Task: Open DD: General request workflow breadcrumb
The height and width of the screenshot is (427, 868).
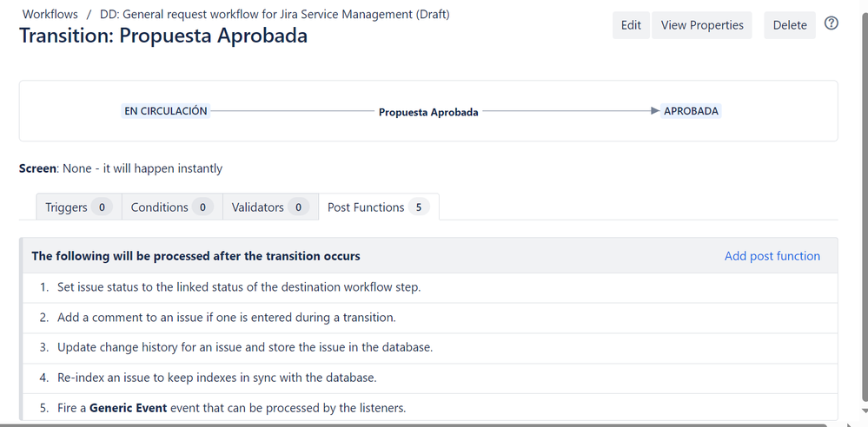Action: tap(275, 15)
